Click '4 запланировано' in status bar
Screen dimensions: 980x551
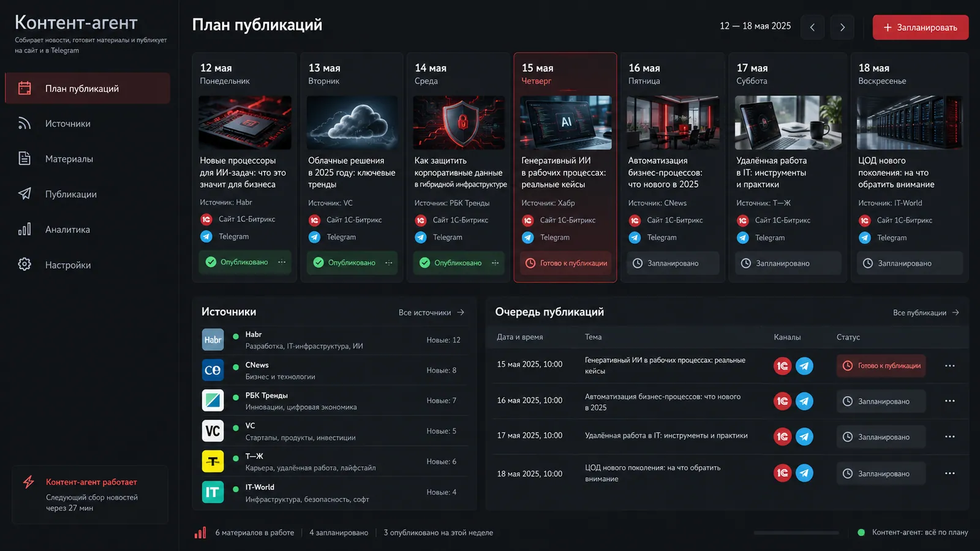(x=339, y=533)
